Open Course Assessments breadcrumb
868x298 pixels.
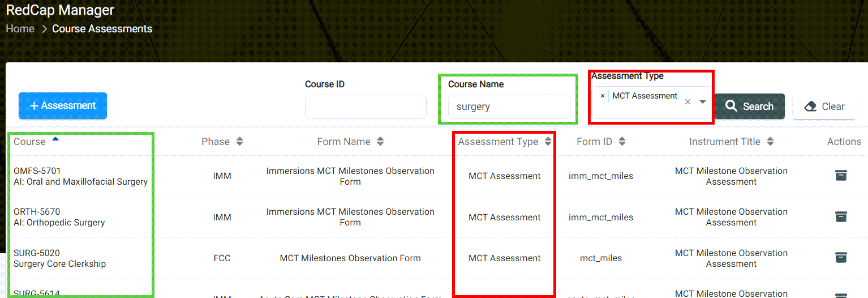[102, 28]
